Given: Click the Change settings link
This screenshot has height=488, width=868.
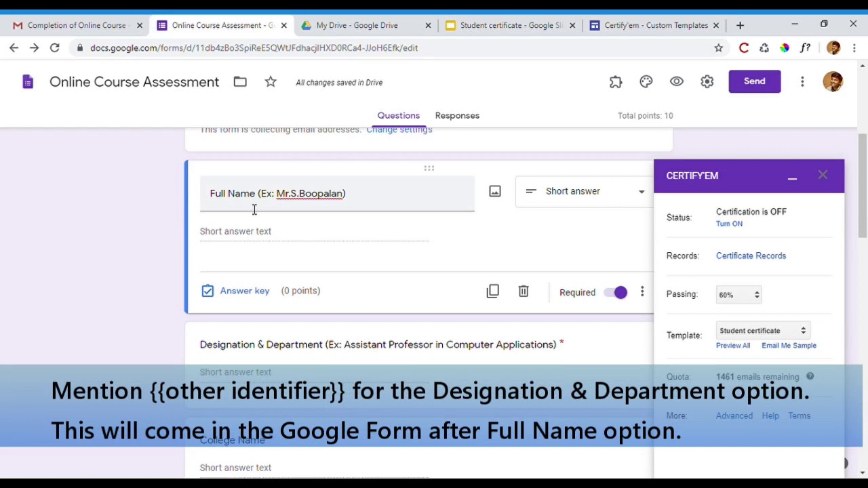Looking at the screenshot, I should 399,130.
